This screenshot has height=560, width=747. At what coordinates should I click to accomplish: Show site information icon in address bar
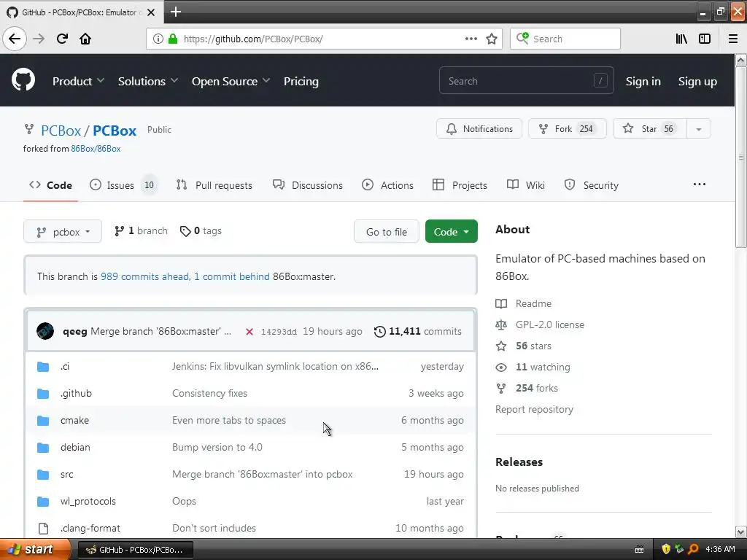click(x=158, y=39)
